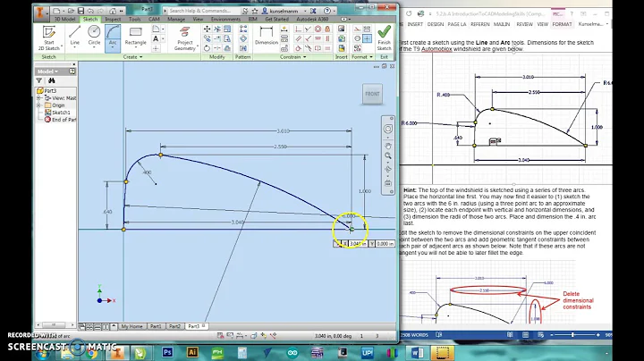Image resolution: width=644 pixels, height=361 pixels.
Task: Click the Save icon in quick access toolbar
Action: [x=80, y=11]
